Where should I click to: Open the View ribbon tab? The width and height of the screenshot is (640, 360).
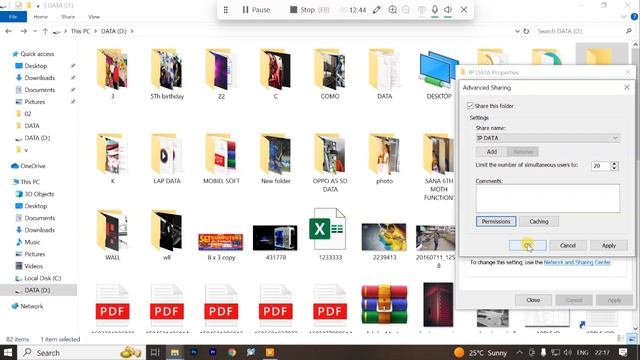(94, 17)
